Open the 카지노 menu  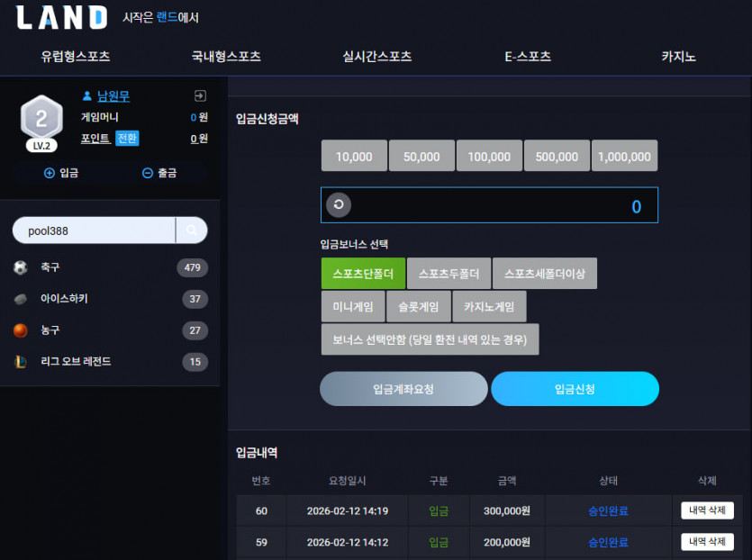pyautogui.click(x=678, y=56)
